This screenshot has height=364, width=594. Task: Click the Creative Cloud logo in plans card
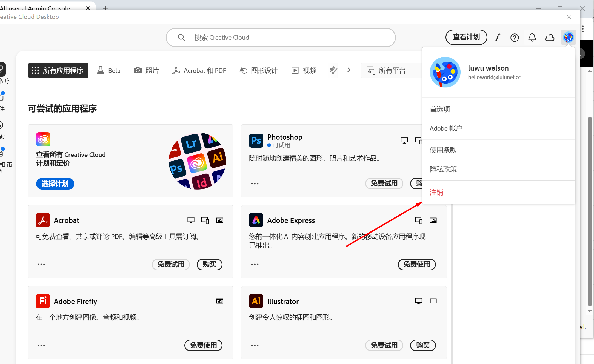[x=43, y=139]
